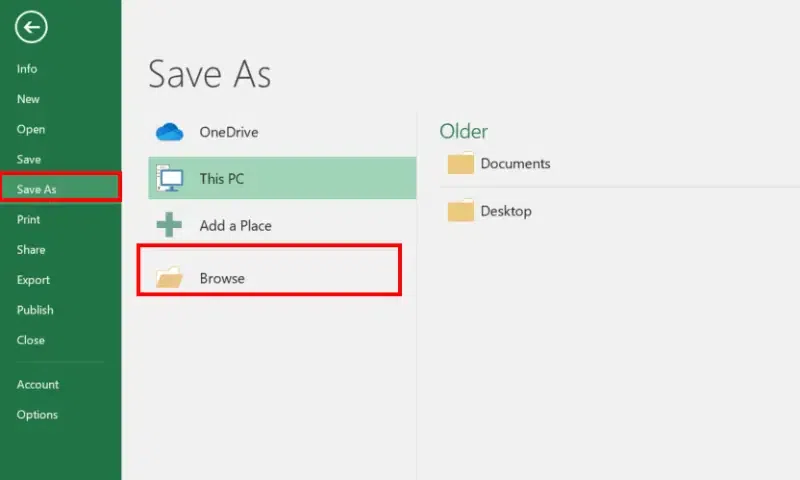Viewport: 800px width, 480px height.
Task: Click the back arrow circle icon
Action: tap(31, 27)
